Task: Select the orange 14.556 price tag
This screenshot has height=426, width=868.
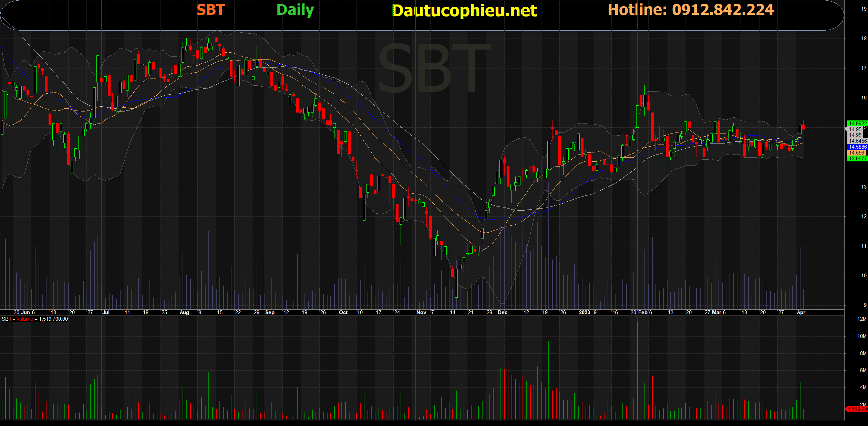Action: coord(857,153)
